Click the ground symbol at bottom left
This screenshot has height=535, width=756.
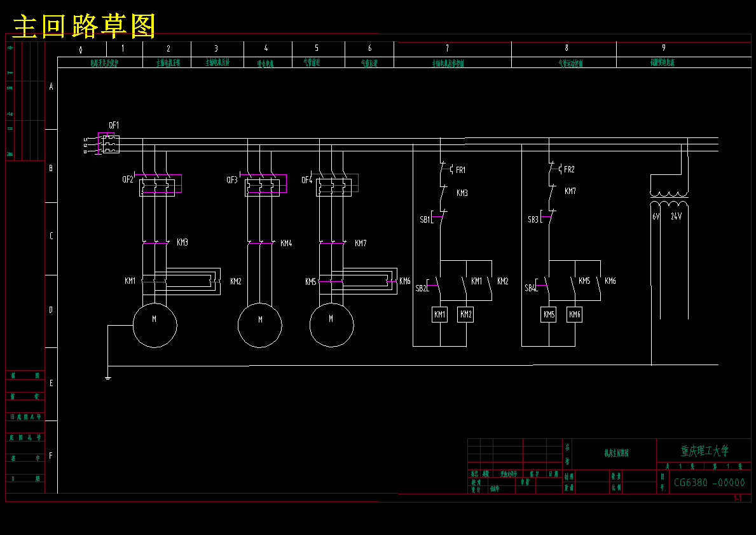(x=107, y=378)
